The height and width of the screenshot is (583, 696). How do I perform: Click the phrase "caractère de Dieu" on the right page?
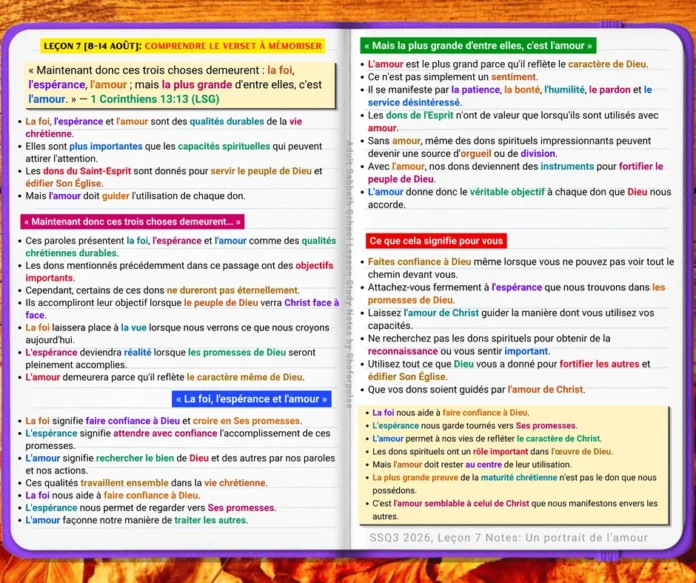(x=607, y=64)
